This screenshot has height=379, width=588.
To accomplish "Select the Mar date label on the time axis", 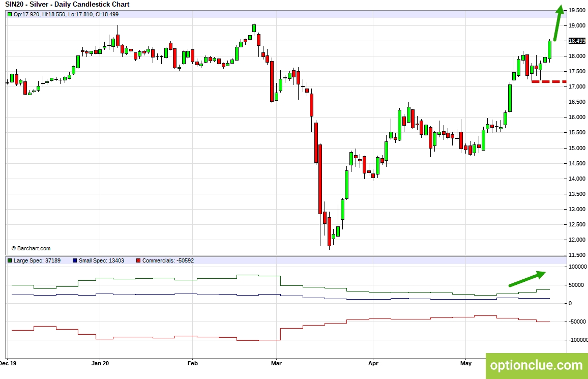I will tap(276, 363).
